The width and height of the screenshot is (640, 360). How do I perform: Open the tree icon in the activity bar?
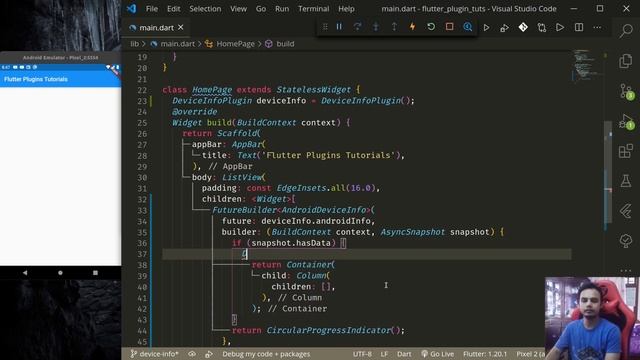tap(626, 241)
